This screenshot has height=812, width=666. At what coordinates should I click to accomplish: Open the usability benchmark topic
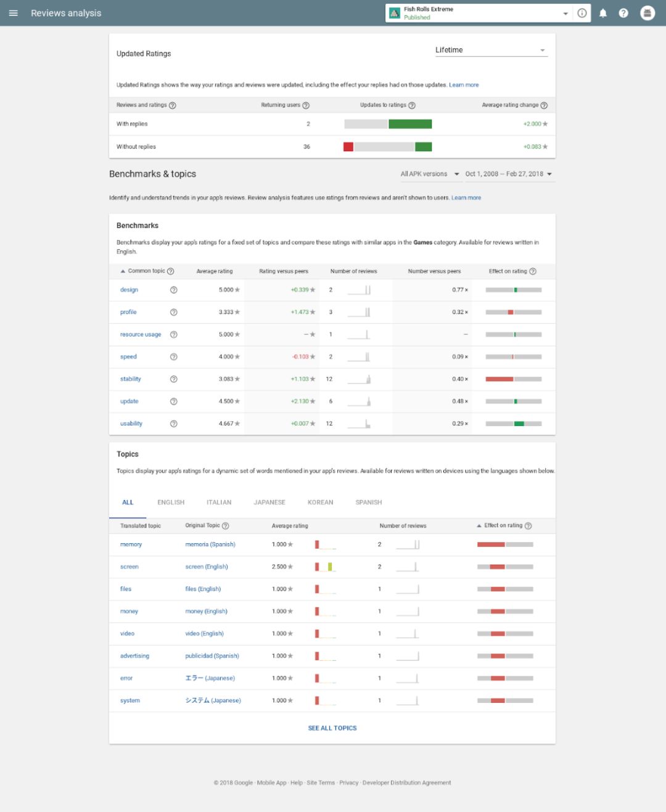click(x=131, y=424)
